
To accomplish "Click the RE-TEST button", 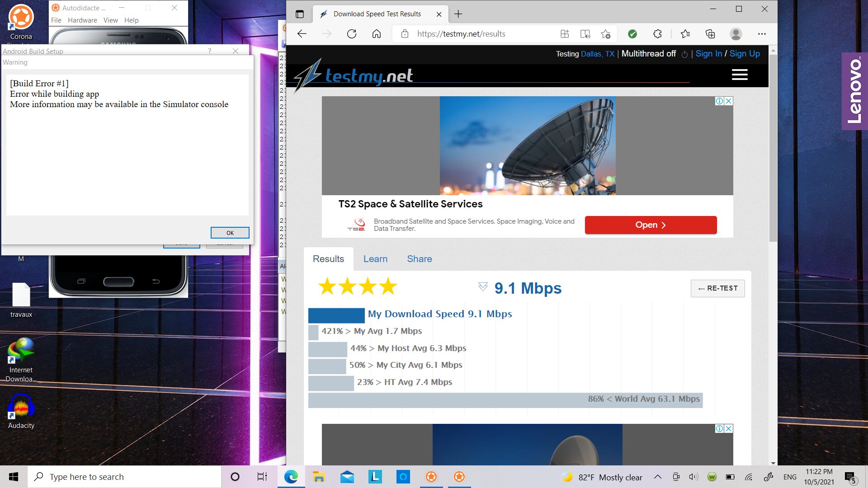I will click(x=717, y=288).
